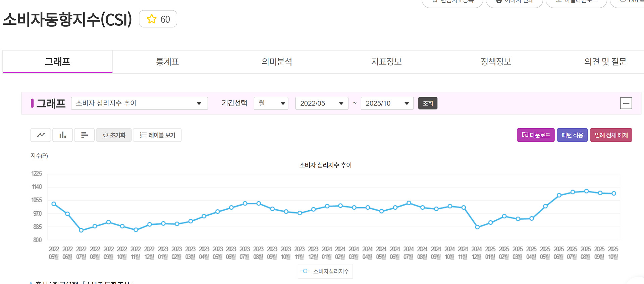
Task: Click the x-axis label 2023 06월
Action: [x=231, y=253]
